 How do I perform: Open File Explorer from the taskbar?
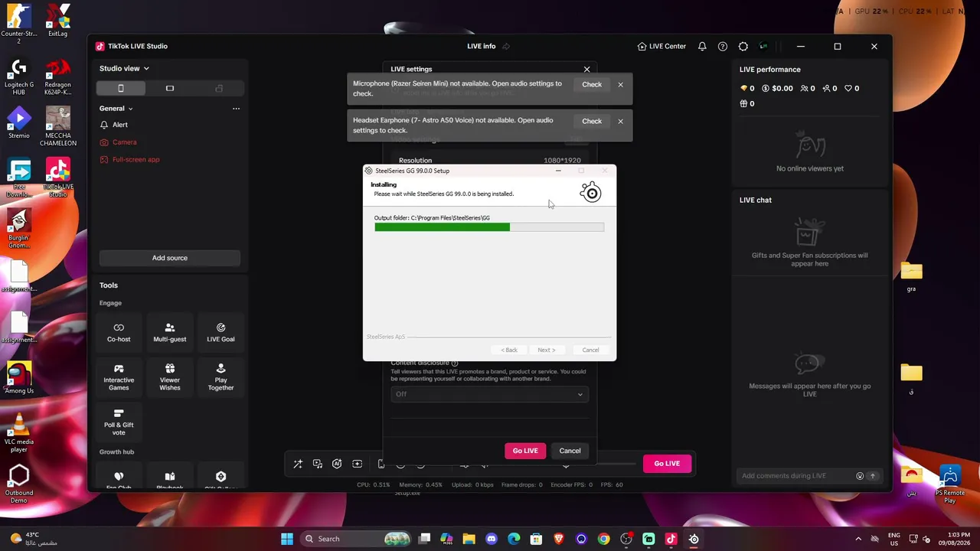tap(469, 539)
